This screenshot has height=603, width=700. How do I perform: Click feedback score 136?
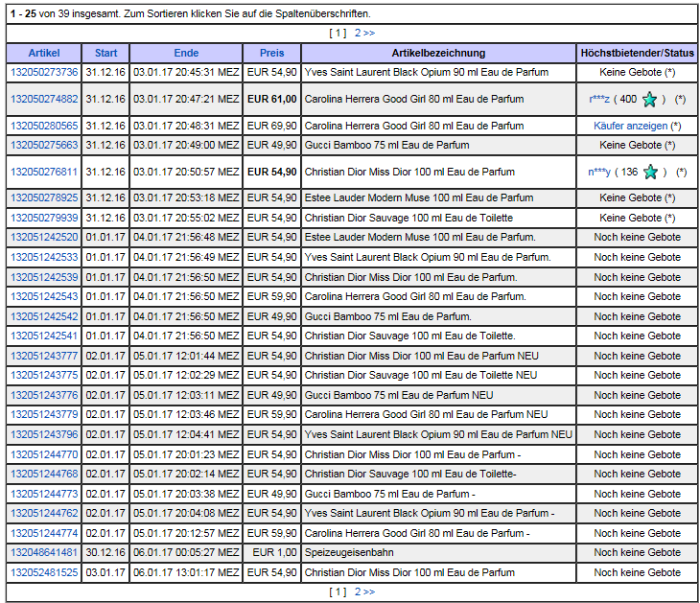(629, 172)
